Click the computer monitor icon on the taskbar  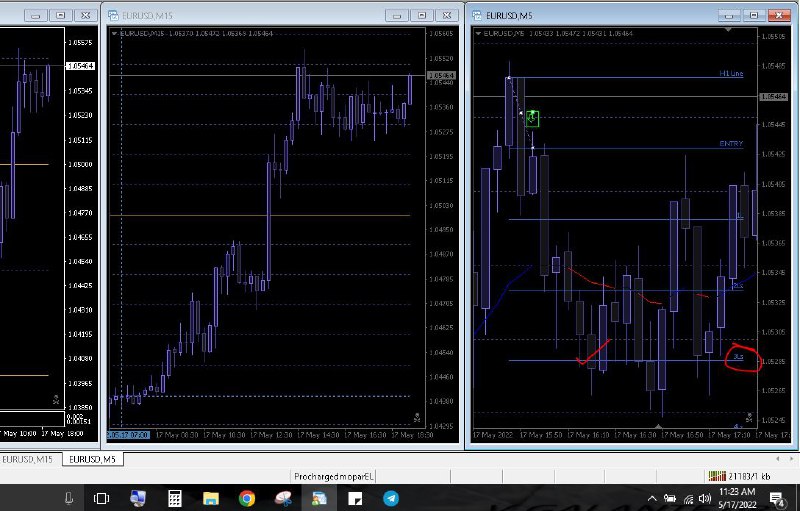138,498
